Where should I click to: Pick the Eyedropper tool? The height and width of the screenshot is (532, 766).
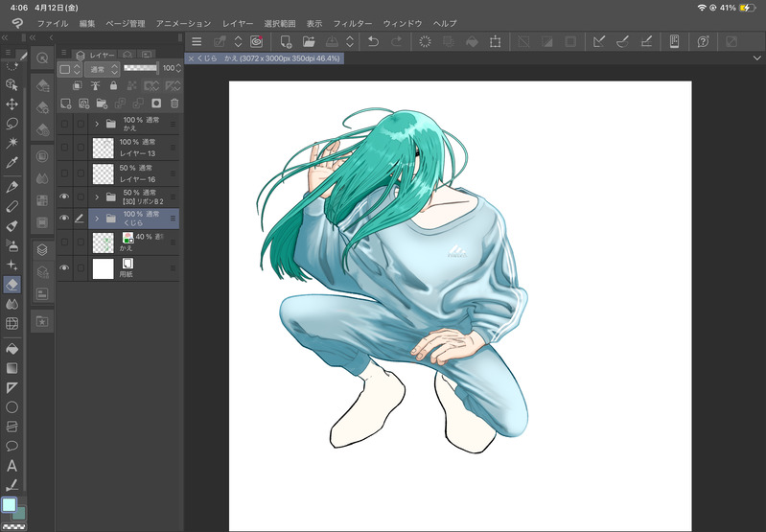[12, 163]
